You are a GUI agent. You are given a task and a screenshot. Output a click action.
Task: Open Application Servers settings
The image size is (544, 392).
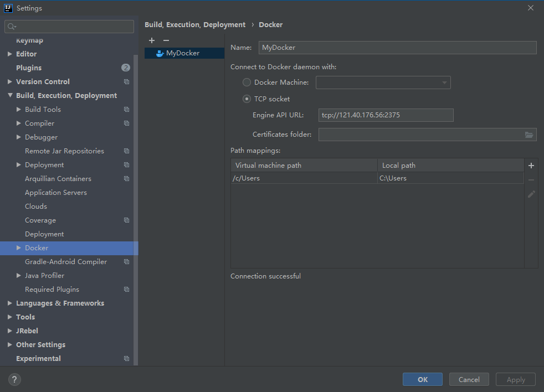click(x=56, y=193)
